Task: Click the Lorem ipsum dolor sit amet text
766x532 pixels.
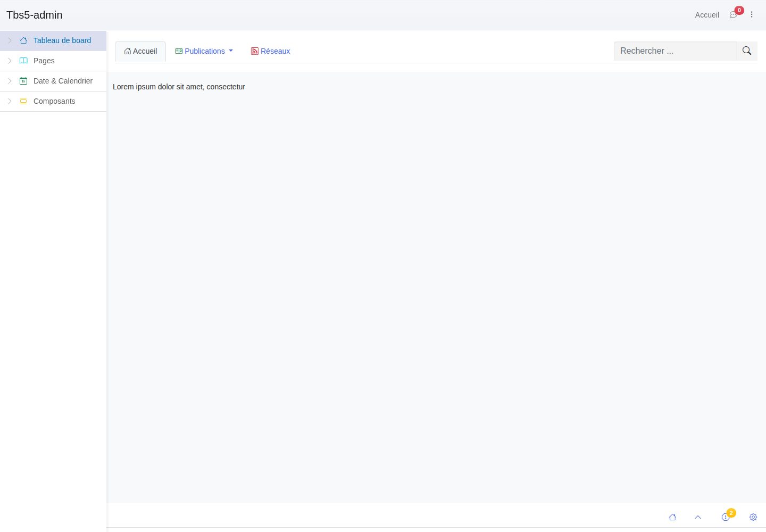Action: (179, 87)
